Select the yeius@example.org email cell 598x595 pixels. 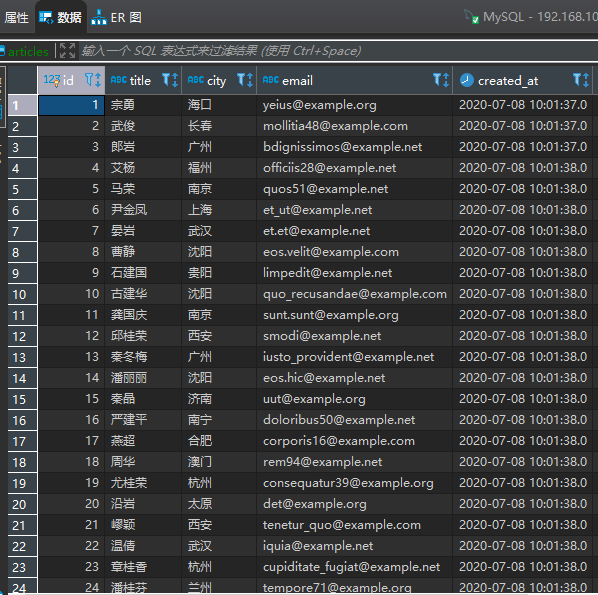tap(354, 105)
